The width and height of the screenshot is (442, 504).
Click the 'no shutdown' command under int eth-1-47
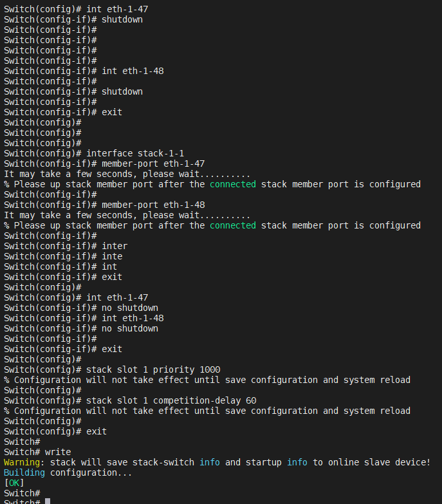(130, 308)
